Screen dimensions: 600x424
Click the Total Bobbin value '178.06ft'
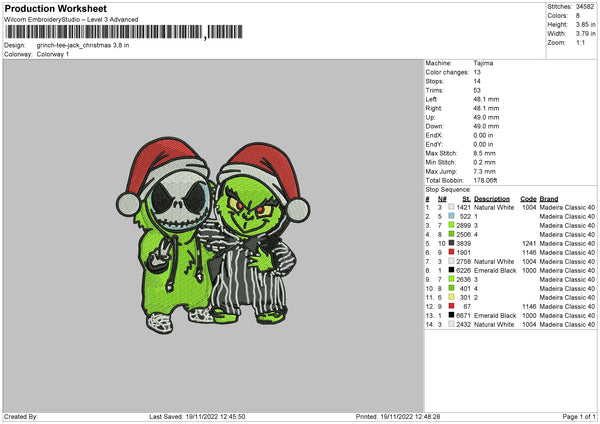(x=485, y=180)
